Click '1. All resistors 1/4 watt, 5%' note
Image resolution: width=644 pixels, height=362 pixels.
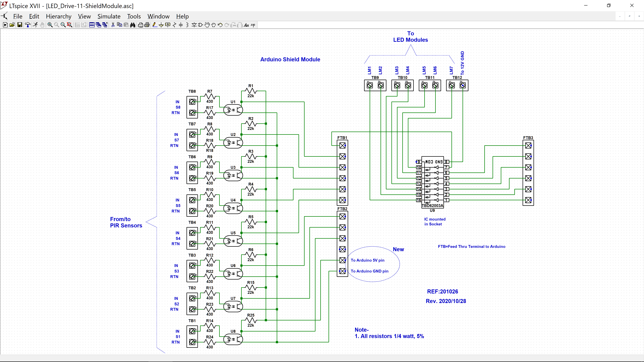389,336
